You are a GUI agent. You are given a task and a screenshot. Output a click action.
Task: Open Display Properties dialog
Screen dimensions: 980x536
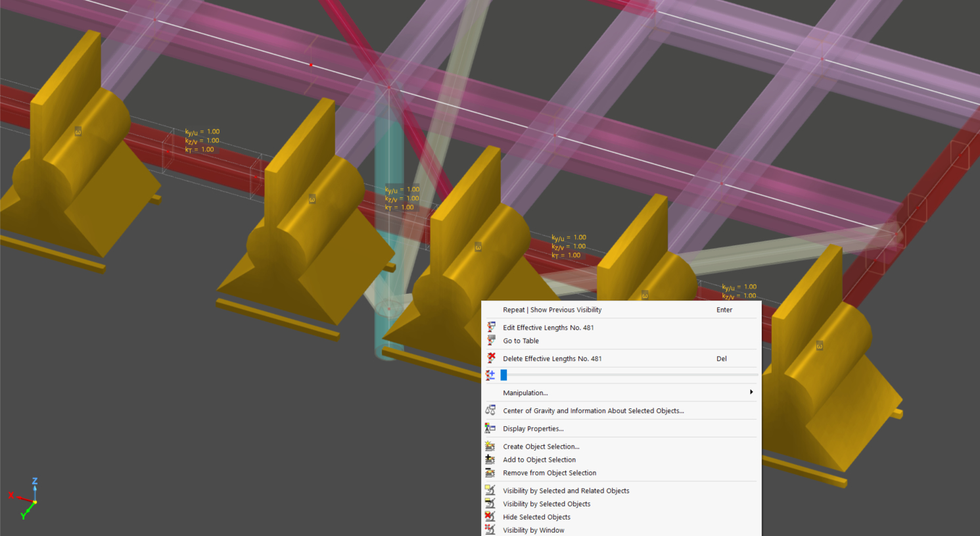(x=532, y=429)
